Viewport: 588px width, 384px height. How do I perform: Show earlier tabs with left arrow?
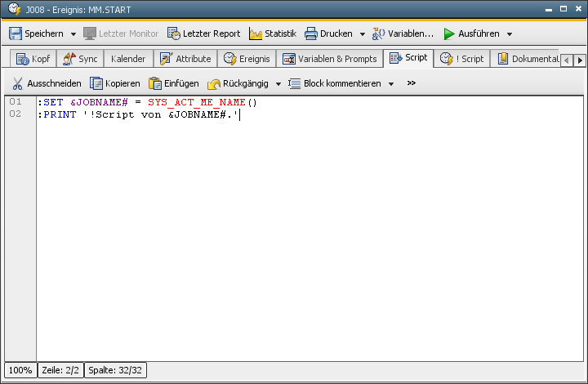pyautogui.click(x=567, y=60)
